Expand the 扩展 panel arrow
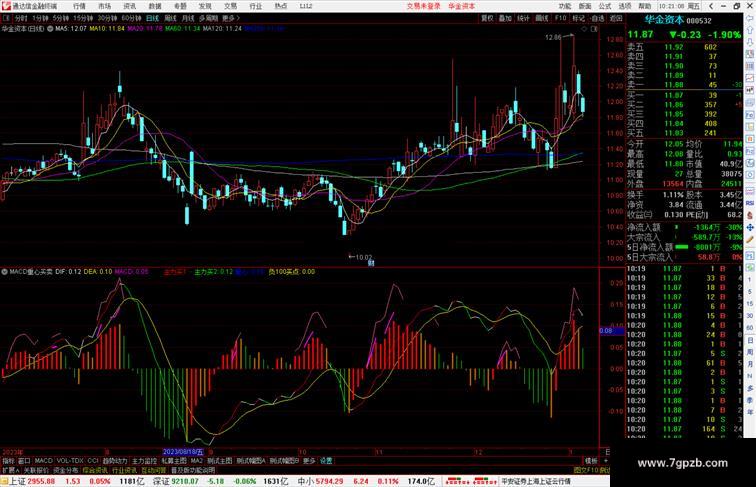The width and height of the screenshot is (756, 487). coord(10,470)
